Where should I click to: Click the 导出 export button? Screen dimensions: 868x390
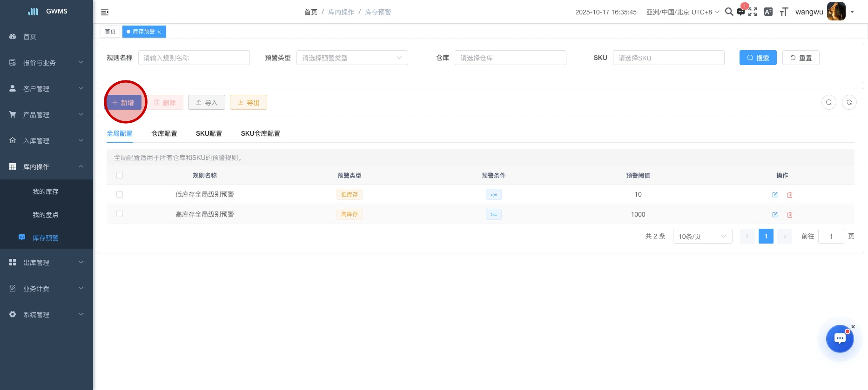pos(249,102)
